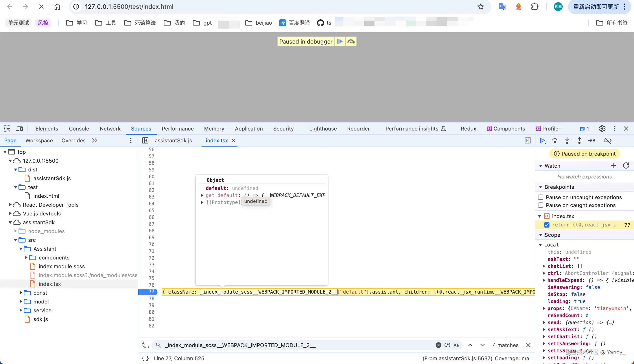Screen dimensions: 634x364
Task: Open assistantSdk.js:5637 source link
Action: tap(464, 358)
